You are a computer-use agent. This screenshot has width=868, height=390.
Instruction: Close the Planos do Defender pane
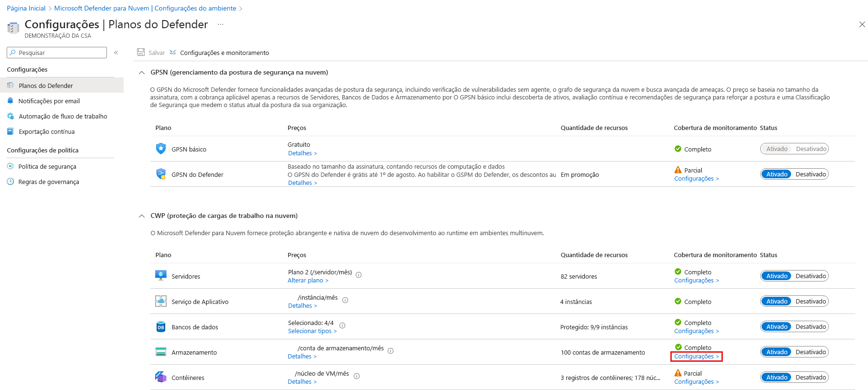862,24
